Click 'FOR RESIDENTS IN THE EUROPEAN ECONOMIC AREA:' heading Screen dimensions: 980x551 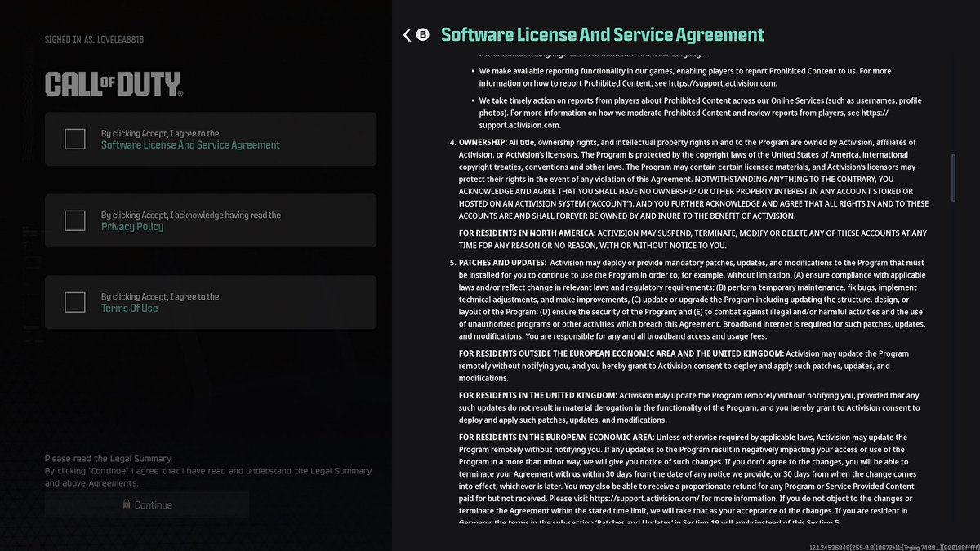point(556,438)
